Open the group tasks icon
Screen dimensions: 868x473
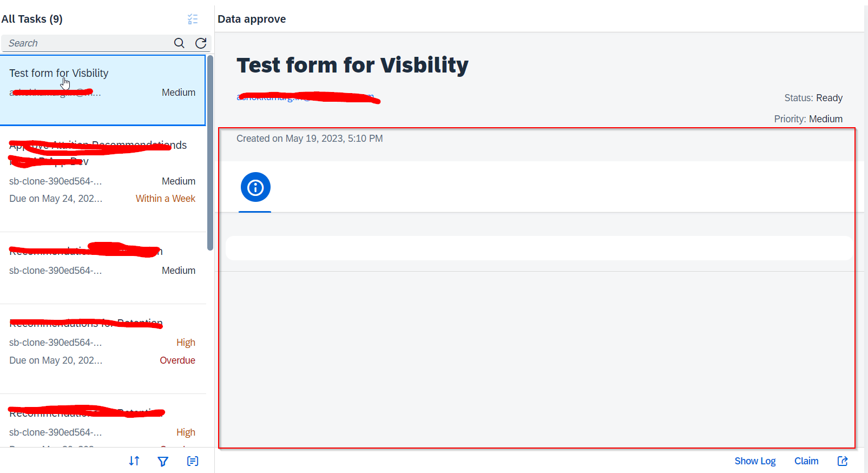coord(193,461)
